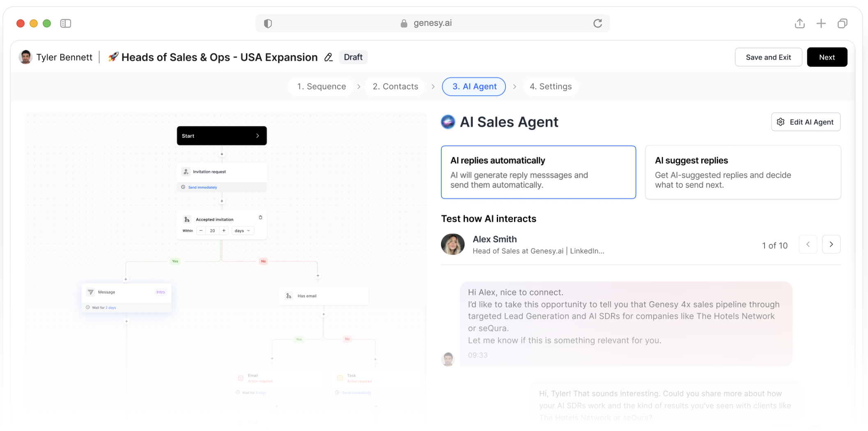Go to the 2. Contacts step

click(395, 87)
